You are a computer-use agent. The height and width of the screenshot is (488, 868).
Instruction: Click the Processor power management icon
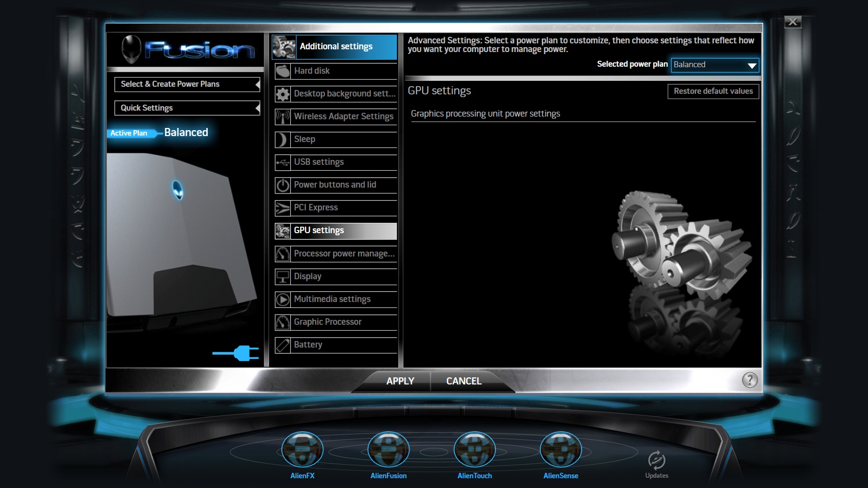(x=283, y=254)
